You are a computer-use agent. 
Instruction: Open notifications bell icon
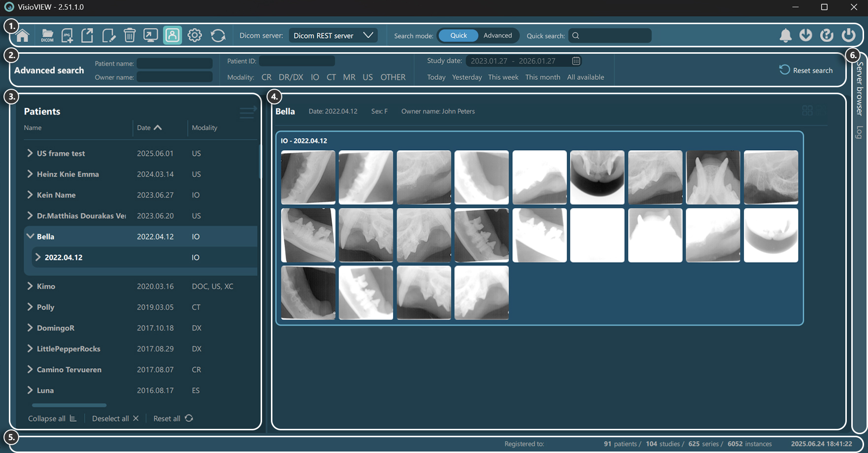tap(785, 35)
